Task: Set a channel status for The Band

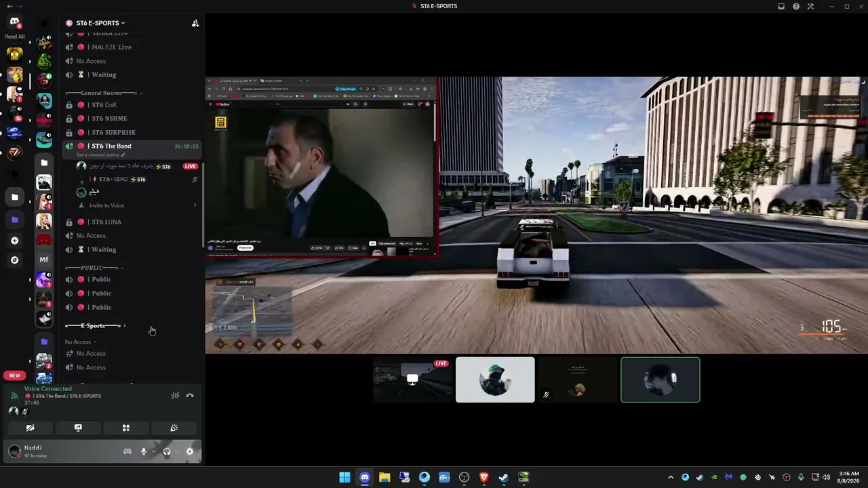Action: (100, 155)
